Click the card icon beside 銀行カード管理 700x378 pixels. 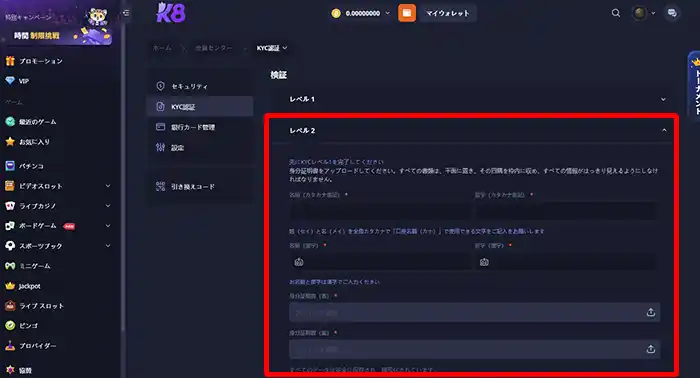160,127
